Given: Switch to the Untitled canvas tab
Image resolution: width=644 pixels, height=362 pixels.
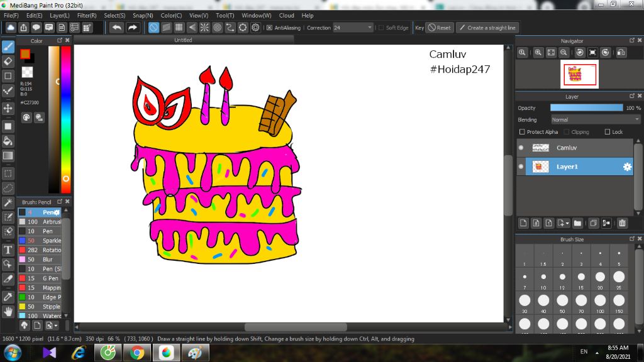Looking at the screenshot, I should coord(183,40).
